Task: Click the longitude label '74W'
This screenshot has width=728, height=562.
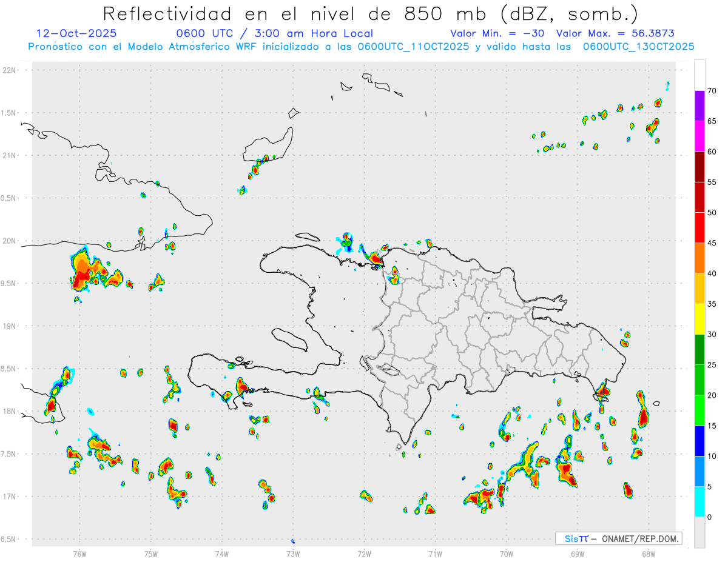Action: 222,554
